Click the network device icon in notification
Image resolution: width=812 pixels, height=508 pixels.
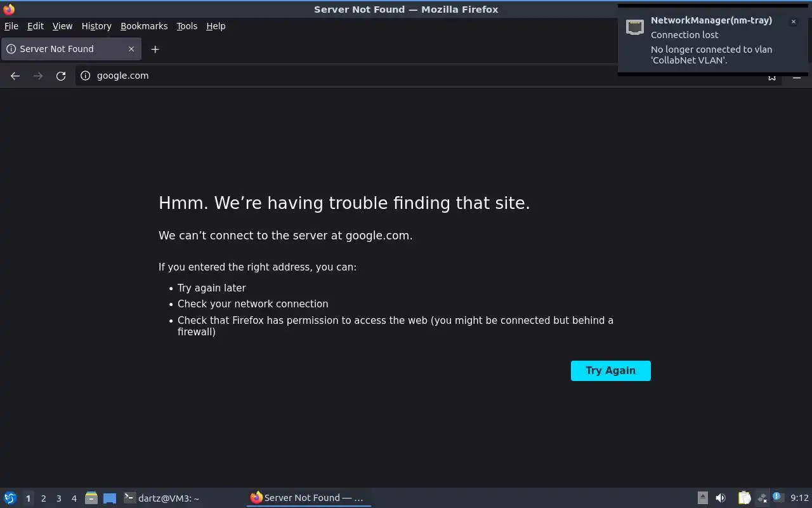coord(635,27)
